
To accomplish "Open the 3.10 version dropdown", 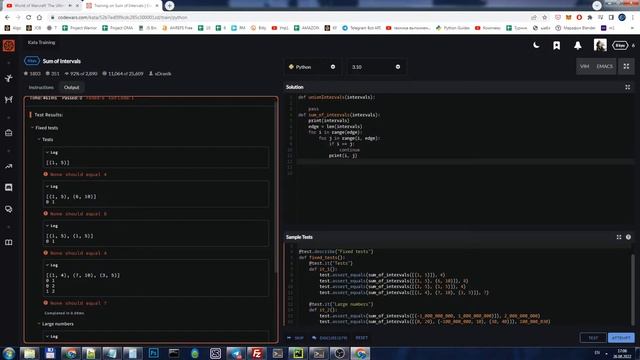I will (376, 67).
